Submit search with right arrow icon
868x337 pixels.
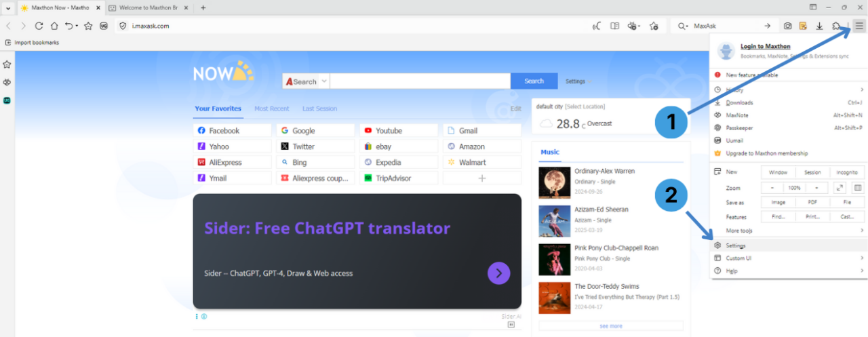pos(768,26)
